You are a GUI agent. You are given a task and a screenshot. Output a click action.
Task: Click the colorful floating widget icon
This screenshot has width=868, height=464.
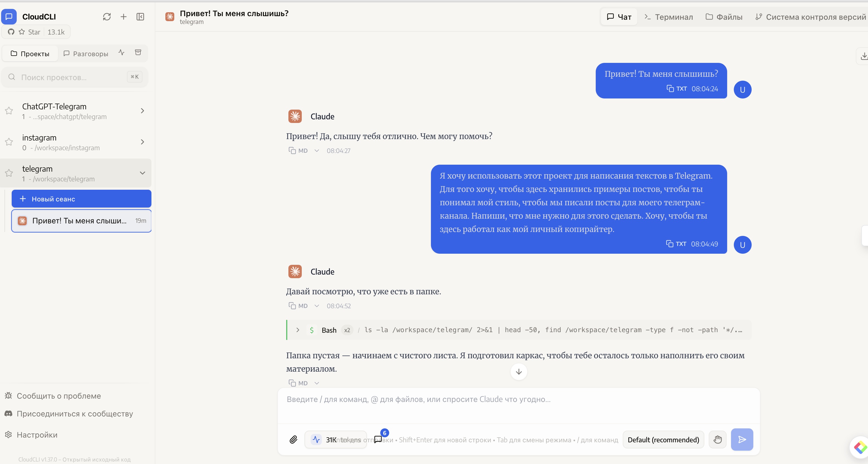pyautogui.click(x=860, y=447)
